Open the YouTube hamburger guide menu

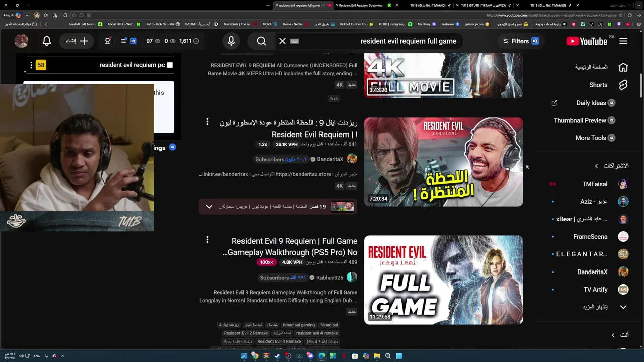tap(623, 41)
